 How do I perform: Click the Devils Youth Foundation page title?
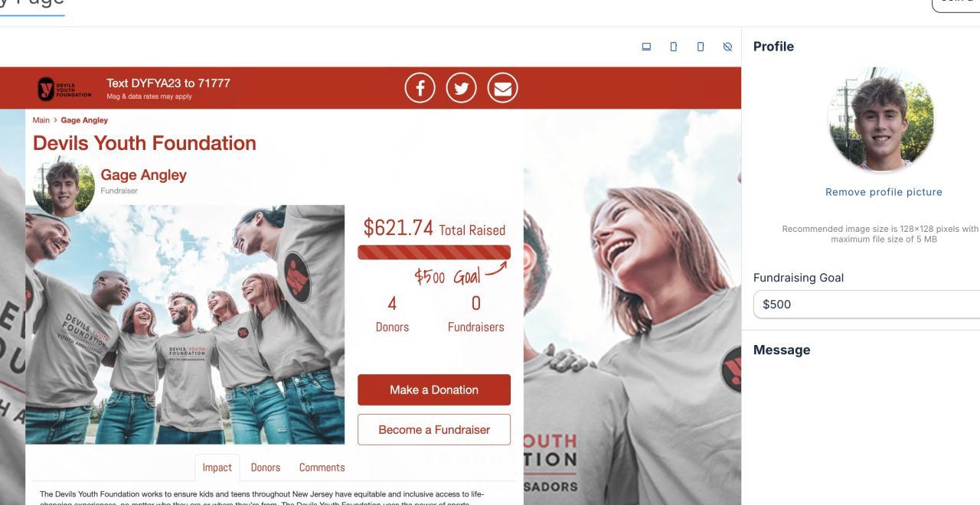[144, 143]
